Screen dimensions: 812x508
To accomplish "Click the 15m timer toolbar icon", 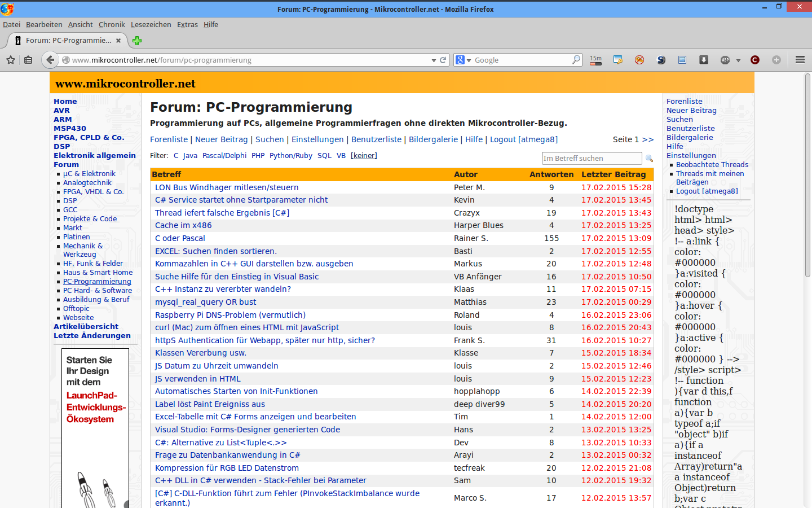I will pyautogui.click(x=596, y=60).
